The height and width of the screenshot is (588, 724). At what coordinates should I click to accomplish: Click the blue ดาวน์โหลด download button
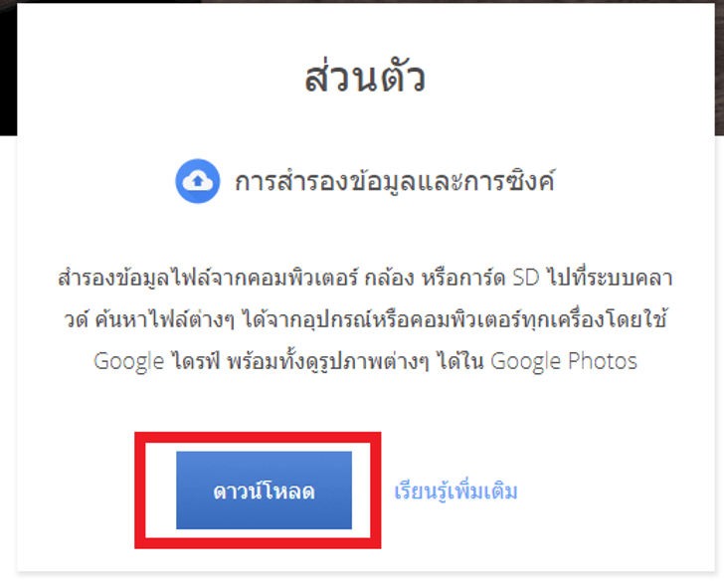click(264, 490)
